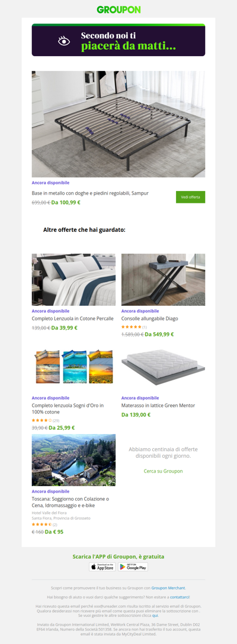
Task: Click the 'contattarci' help link
Action: click(x=180, y=597)
